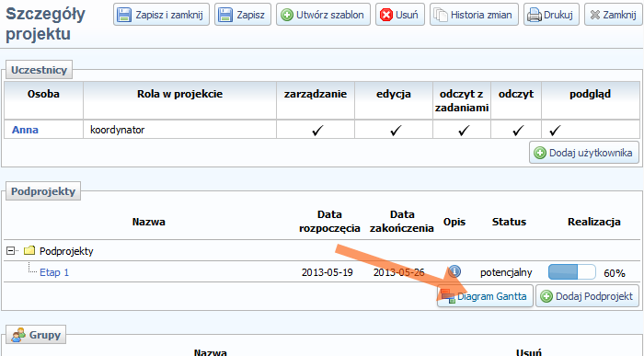Click the Opis column header
Image resolution: width=644 pixels, height=356 pixels.
pyautogui.click(x=454, y=222)
